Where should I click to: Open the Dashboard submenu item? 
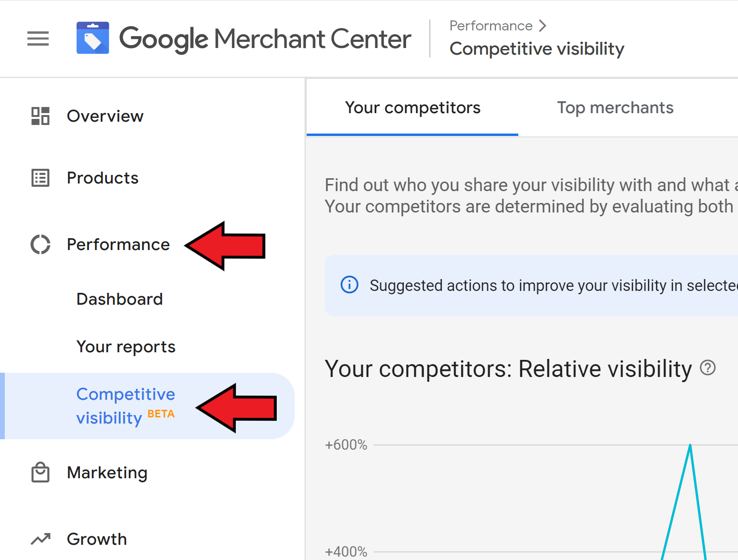[120, 299]
